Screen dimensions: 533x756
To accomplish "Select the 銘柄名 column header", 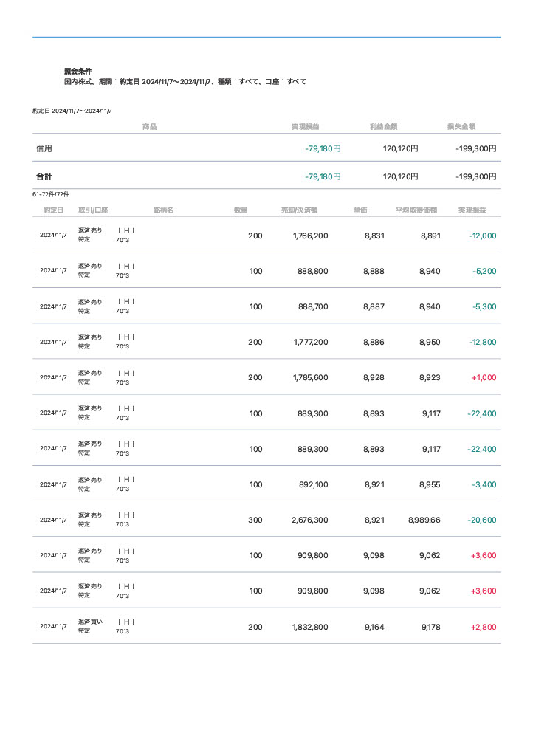I will point(163,210).
